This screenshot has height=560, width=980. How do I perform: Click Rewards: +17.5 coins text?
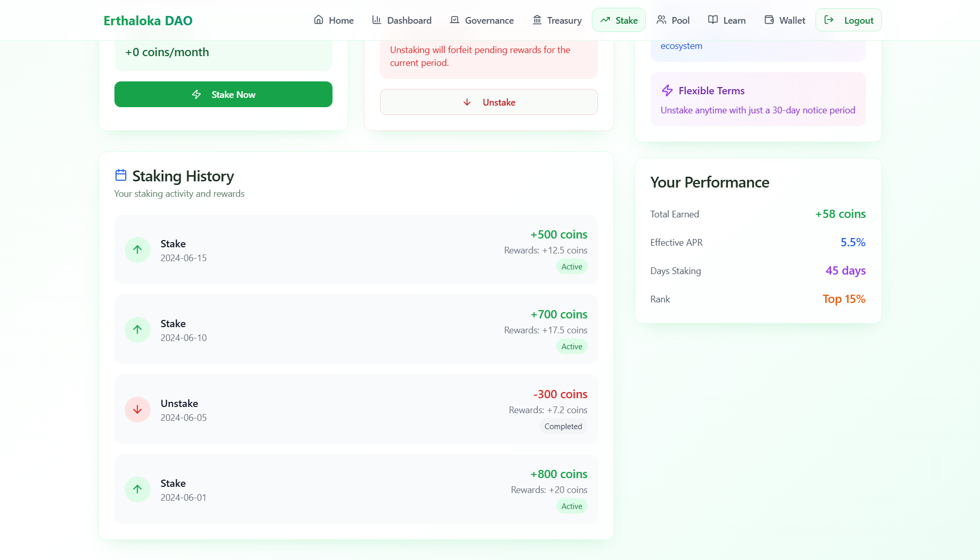click(x=545, y=330)
